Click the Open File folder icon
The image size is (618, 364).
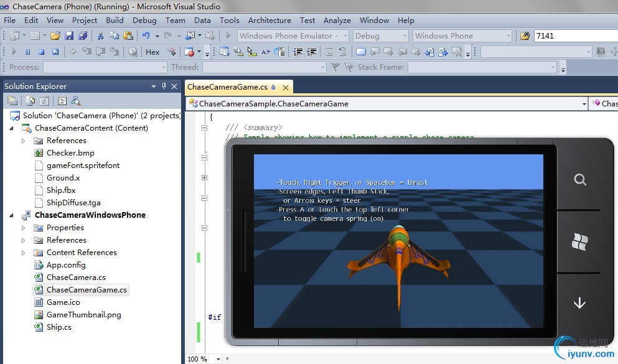click(x=55, y=36)
